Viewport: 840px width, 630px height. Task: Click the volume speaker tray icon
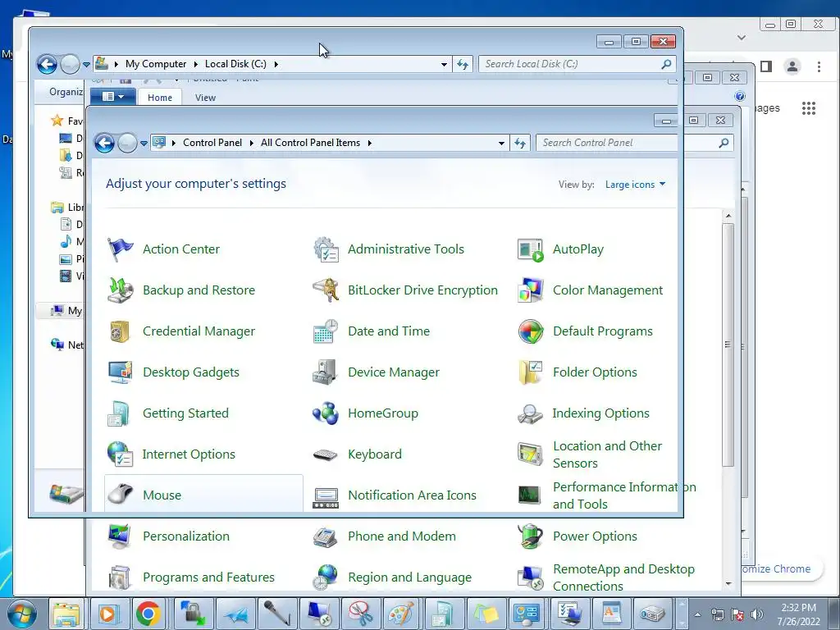756,614
